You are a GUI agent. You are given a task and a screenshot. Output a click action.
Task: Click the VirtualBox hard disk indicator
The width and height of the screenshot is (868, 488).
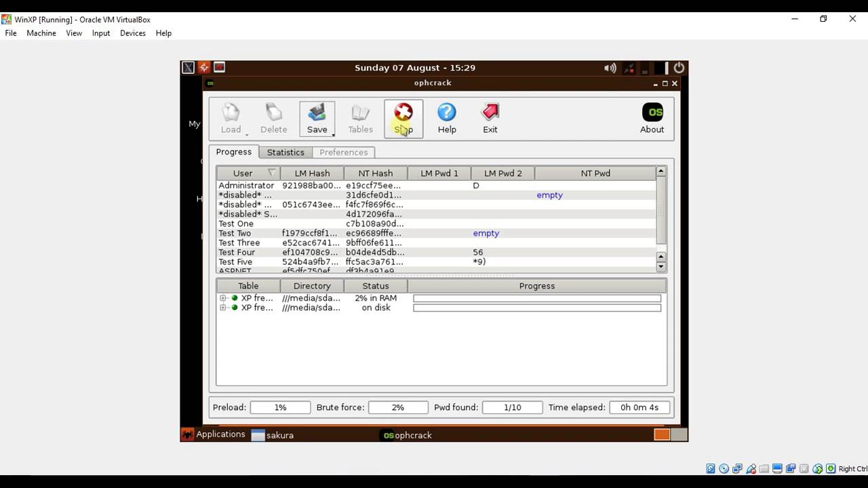point(711,468)
